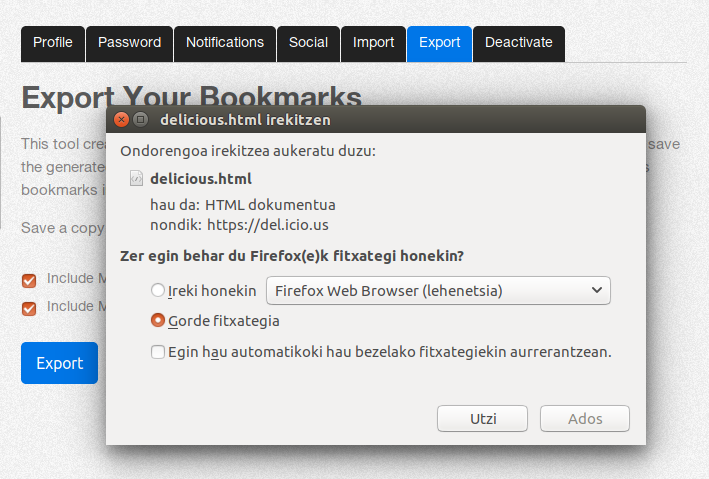709x479 pixels.
Task: Uncheck the first Include checkbox
Action: pos(29,280)
